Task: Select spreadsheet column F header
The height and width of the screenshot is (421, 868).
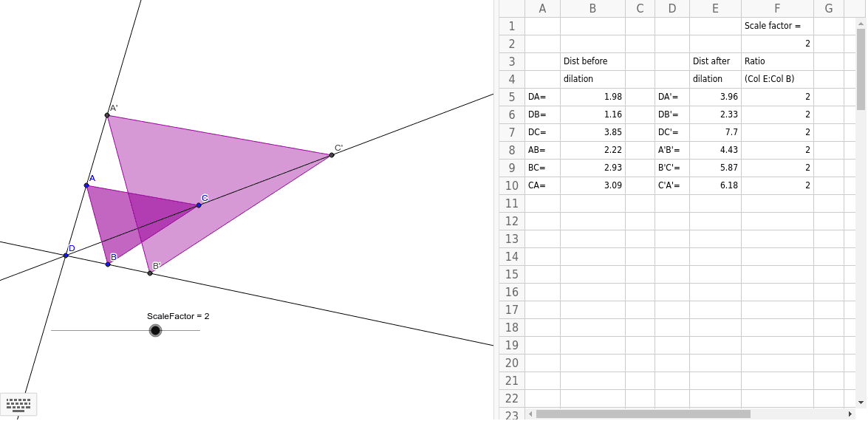Action: point(777,8)
